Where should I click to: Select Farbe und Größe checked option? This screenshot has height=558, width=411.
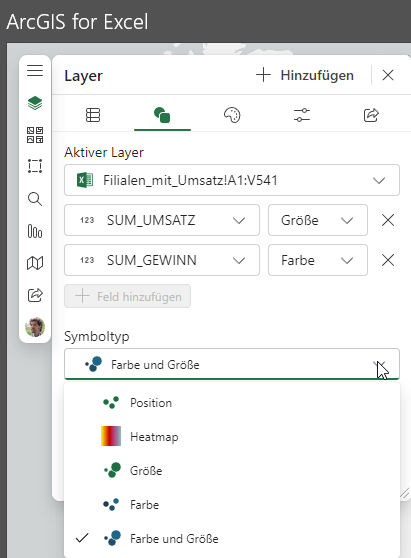[x=232, y=538]
